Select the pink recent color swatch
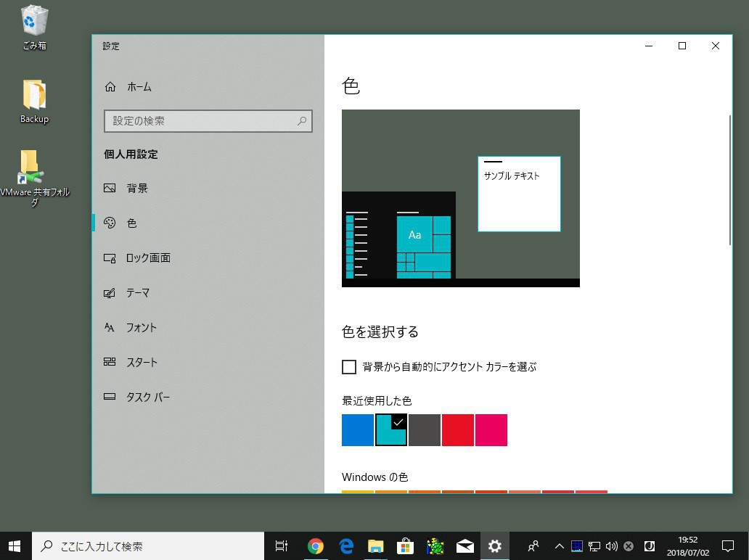This screenshot has width=749, height=560. pos(491,430)
